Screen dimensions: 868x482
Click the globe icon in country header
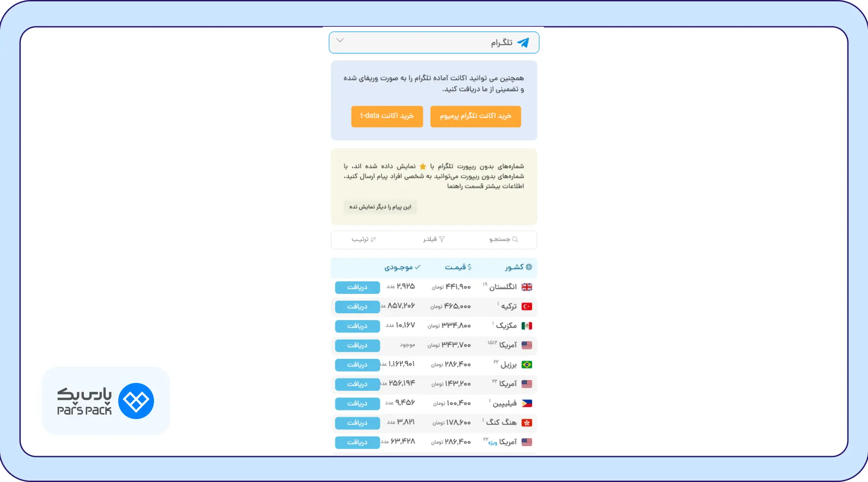click(x=529, y=267)
